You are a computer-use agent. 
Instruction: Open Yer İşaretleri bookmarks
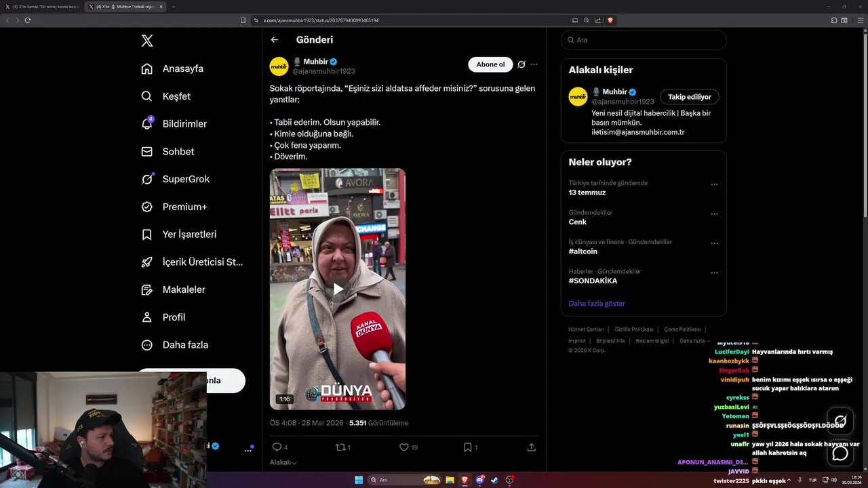click(x=179, y=235)
